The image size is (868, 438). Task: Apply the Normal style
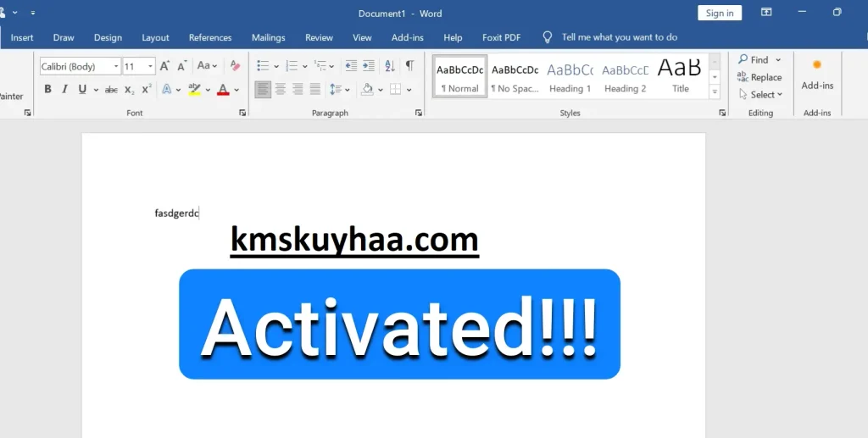click(x=460, y=76)
